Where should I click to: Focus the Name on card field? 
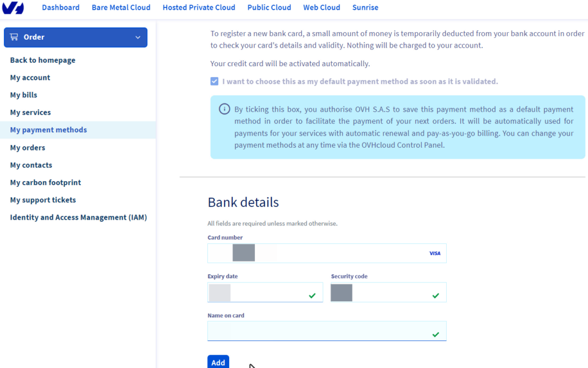[316, 331]
